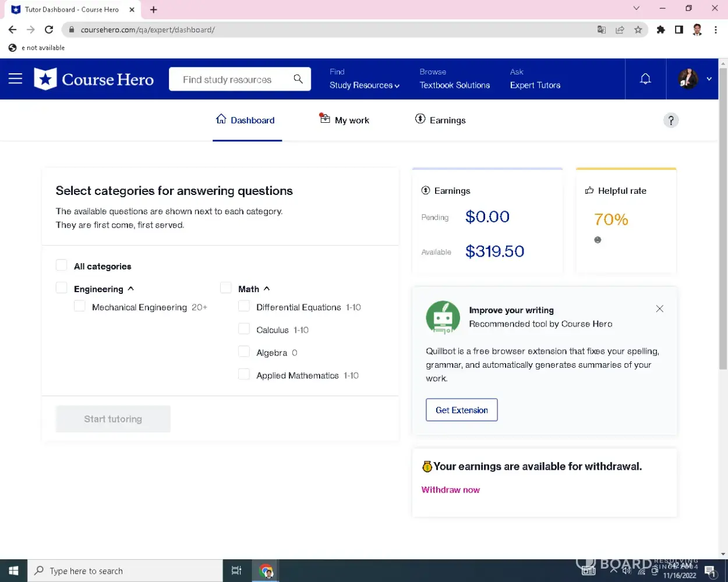Enable the Mechanical Engineering checkbox
The height and width of the screenshot is (582, 728).
coord(80,307)
